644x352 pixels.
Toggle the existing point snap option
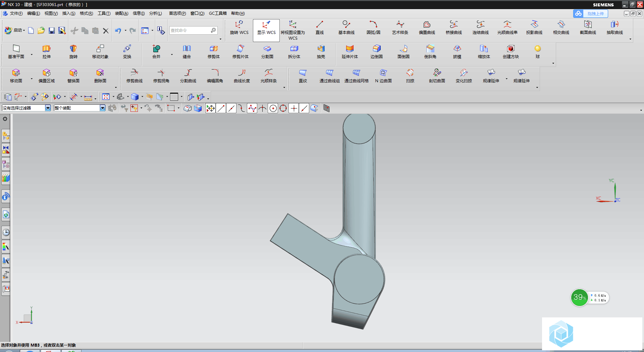click(x=293, y=108)
